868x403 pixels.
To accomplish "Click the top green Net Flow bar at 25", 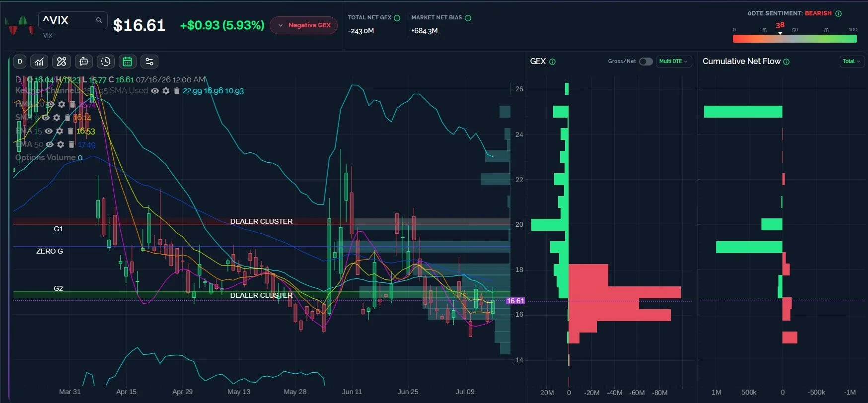I will point(743,112).
